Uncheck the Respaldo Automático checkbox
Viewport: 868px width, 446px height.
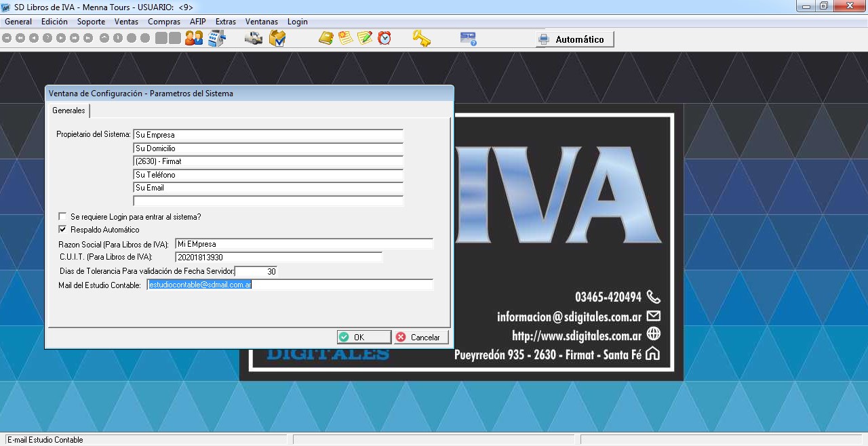[x=63, y=230]
